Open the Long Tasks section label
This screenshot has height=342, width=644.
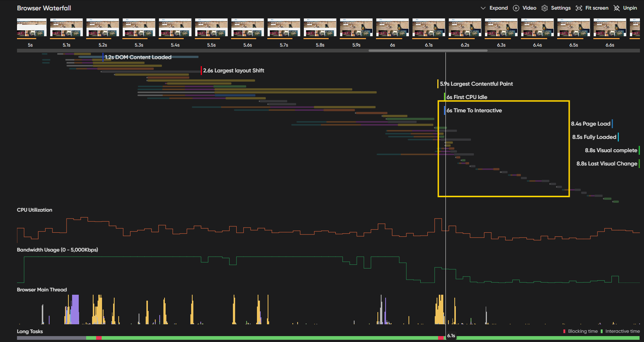30,331
